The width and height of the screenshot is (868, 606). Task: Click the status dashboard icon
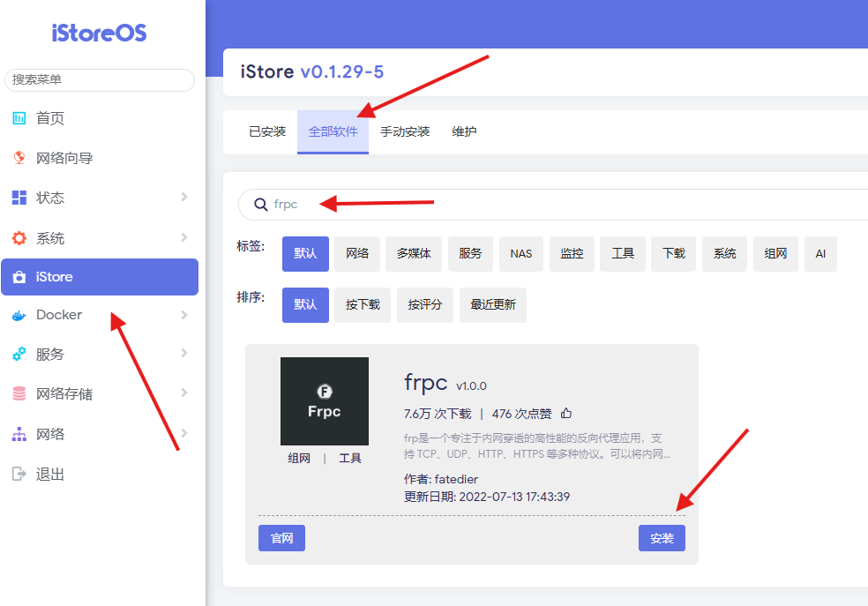(19, 198)
